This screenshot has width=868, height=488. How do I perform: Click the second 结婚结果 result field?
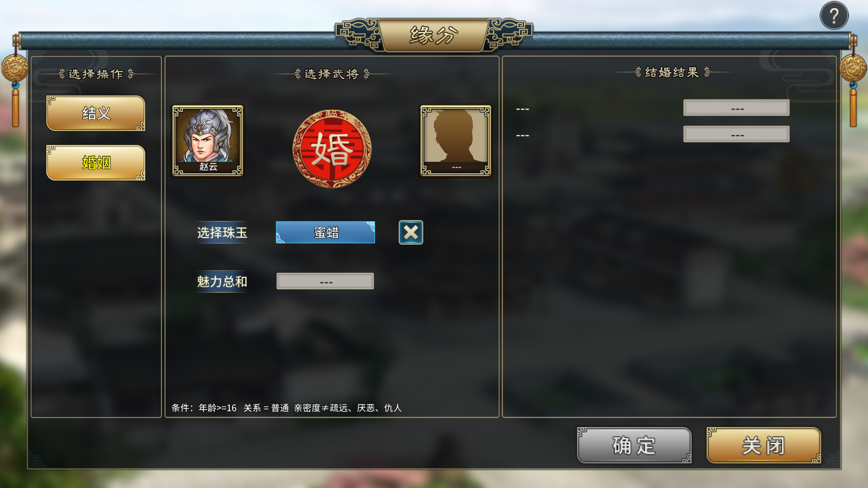click(736, 134)
